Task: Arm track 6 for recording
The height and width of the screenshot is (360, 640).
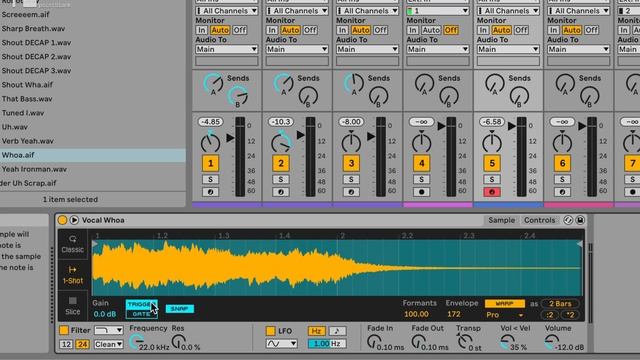Action: pyautogui.click(x=562, y=192)
